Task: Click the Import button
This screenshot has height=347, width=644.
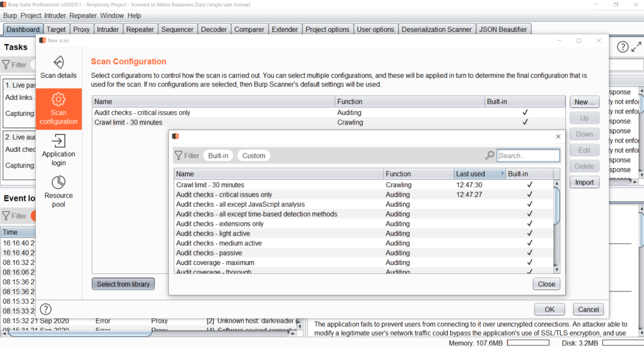Action: tap(584, 183)
